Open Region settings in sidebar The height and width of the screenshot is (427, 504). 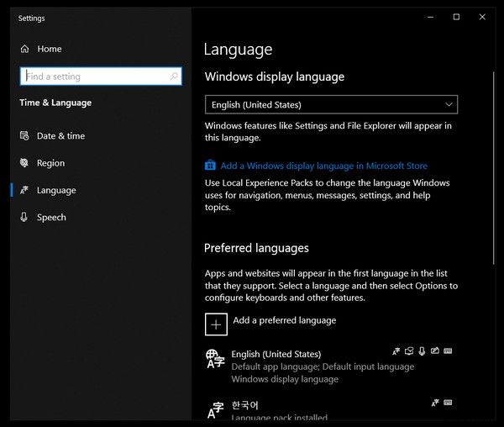pos(50,163)
